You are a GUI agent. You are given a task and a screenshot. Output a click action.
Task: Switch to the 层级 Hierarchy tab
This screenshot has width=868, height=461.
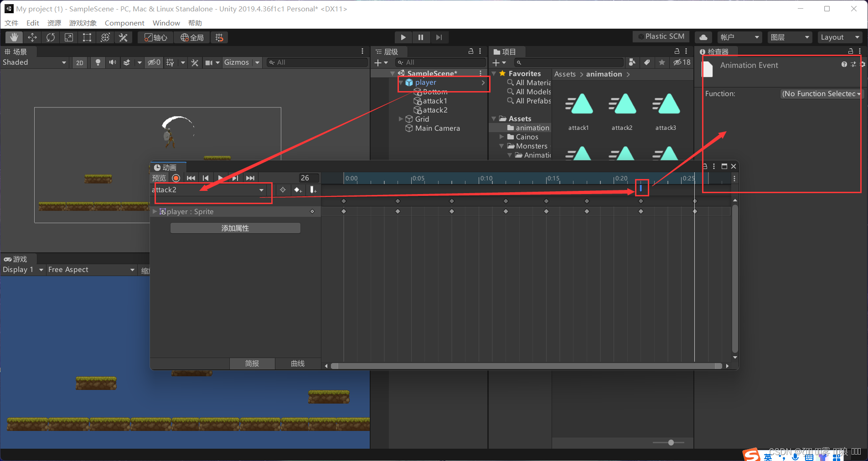[387, 51]
